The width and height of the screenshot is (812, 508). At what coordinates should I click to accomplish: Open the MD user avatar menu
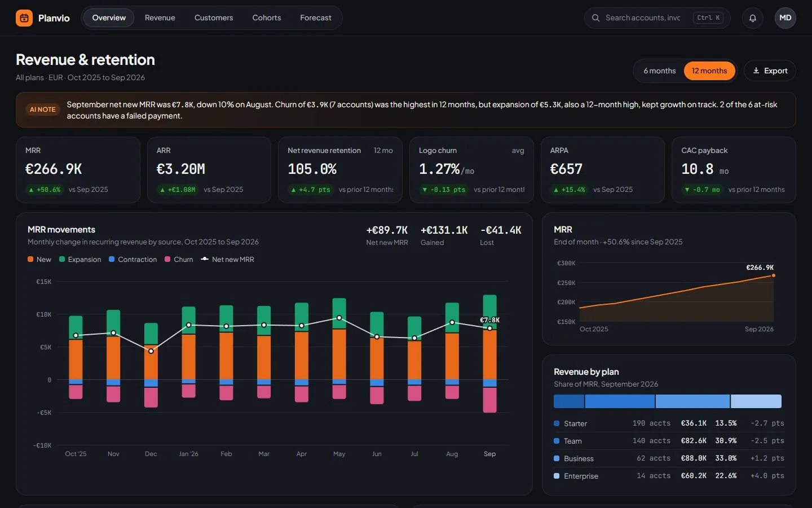[x=785, y=18]
